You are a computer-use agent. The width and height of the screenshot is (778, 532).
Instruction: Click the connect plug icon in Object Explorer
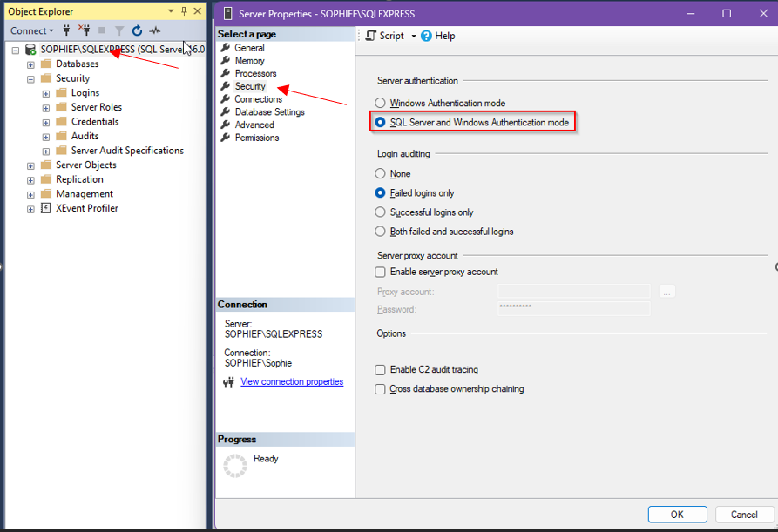pyautogui.click(x=66, y=30)
